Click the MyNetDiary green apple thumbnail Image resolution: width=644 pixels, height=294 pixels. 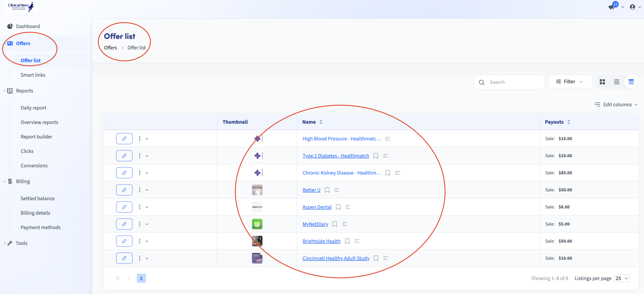click(x=257, y=224)
